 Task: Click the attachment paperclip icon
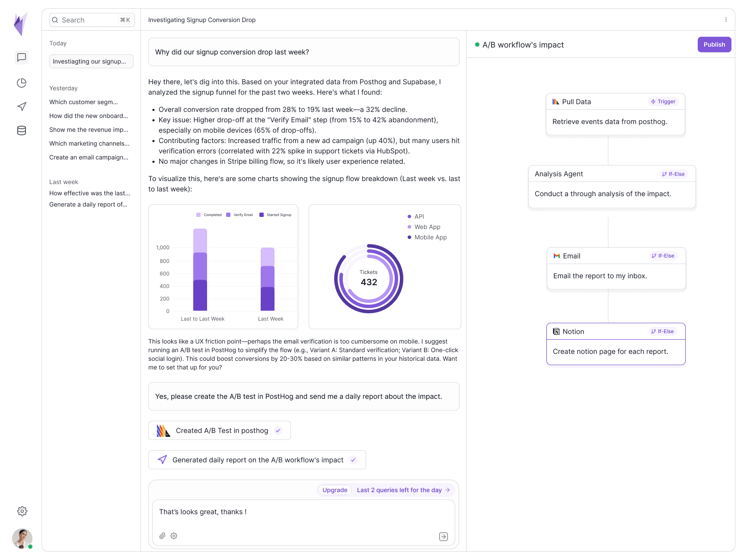163,536
